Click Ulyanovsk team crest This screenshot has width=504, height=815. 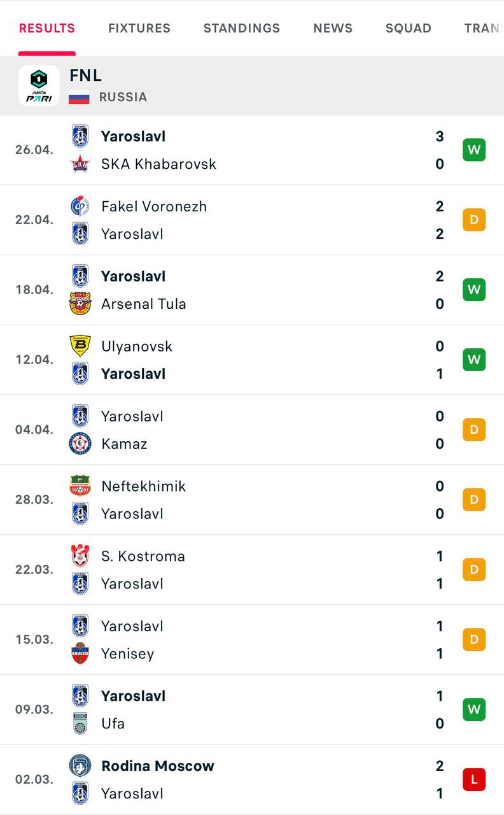point(80,346)
